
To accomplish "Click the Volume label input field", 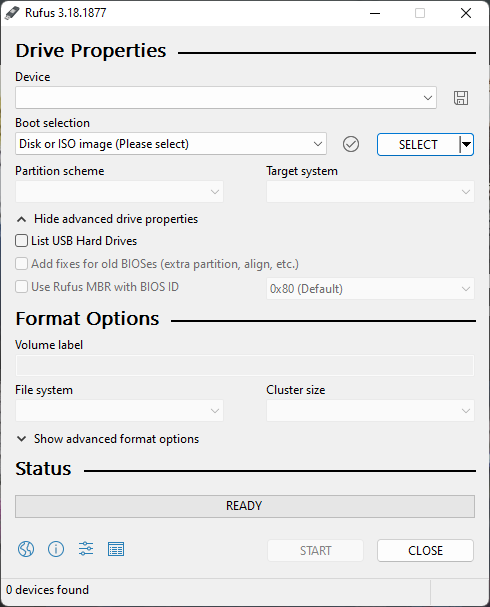I will point(245,365).
